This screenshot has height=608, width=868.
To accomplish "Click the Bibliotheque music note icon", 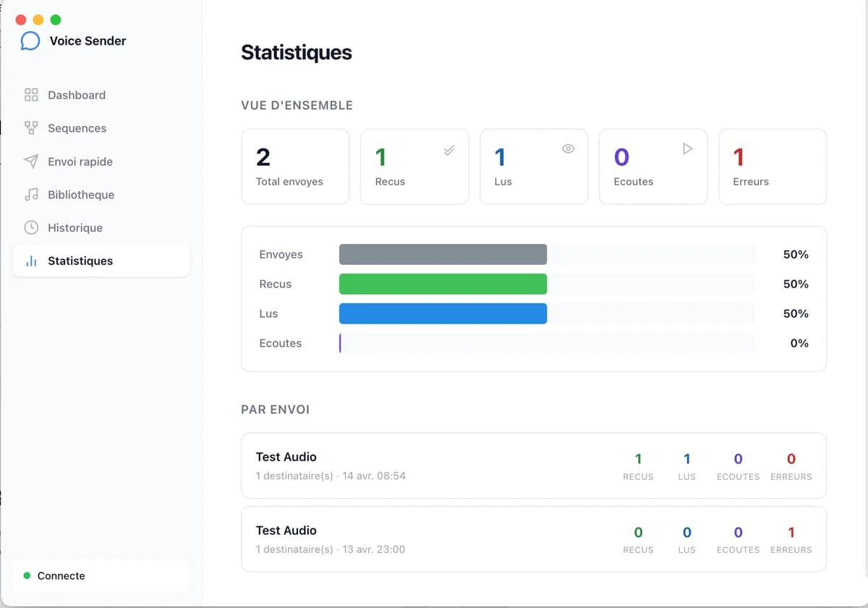I will tap(31, 195).
